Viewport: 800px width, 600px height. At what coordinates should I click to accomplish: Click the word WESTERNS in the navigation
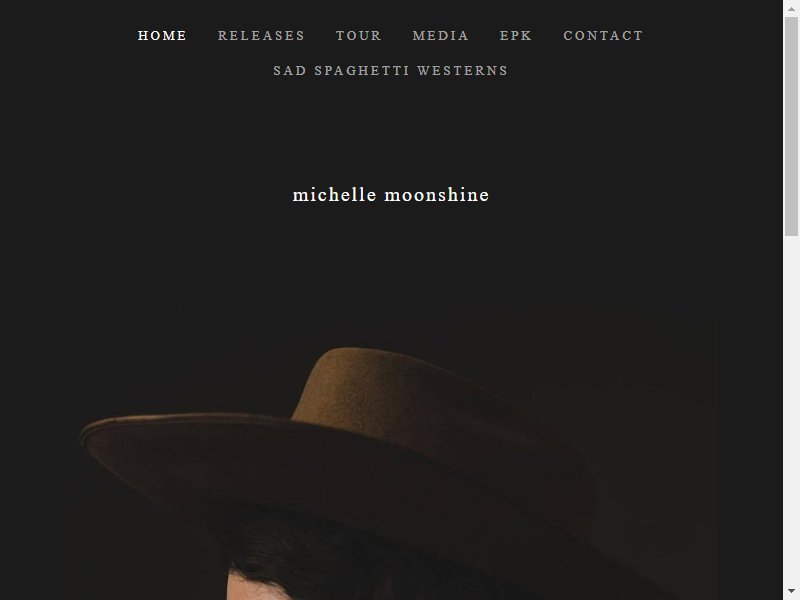(463, 70)
